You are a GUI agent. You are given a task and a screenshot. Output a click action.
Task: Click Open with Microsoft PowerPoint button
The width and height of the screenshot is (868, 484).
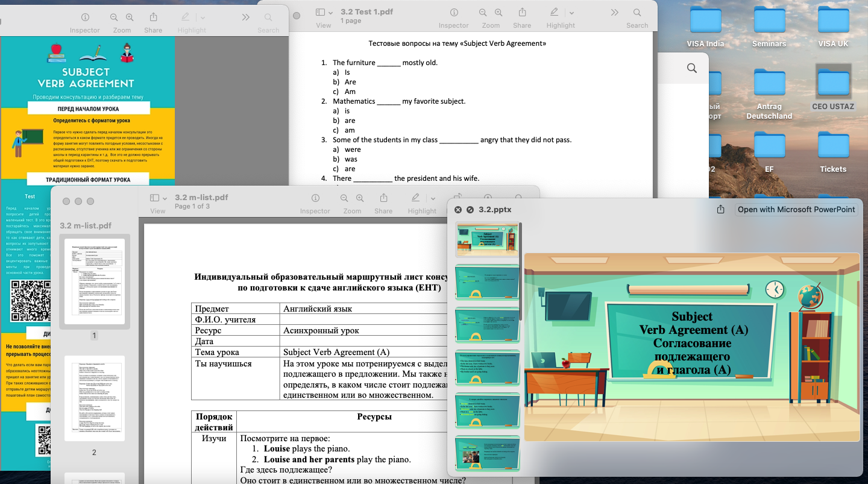[x=796, y=210]
